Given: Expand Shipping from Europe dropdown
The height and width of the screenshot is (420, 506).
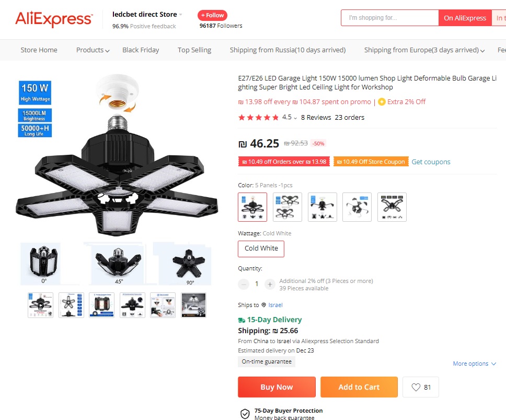Looking at the screenshot, I should tap(424, 50).
